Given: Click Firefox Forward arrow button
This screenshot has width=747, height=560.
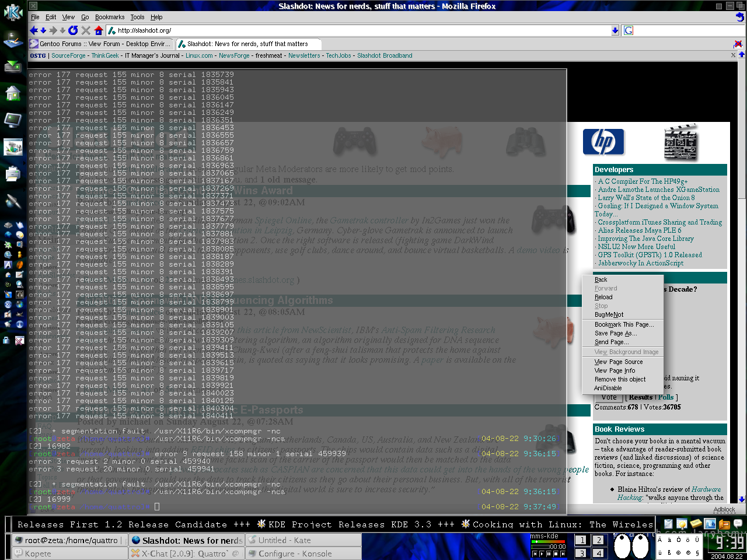Looking at the screenshot, I should tap(53, 30).
